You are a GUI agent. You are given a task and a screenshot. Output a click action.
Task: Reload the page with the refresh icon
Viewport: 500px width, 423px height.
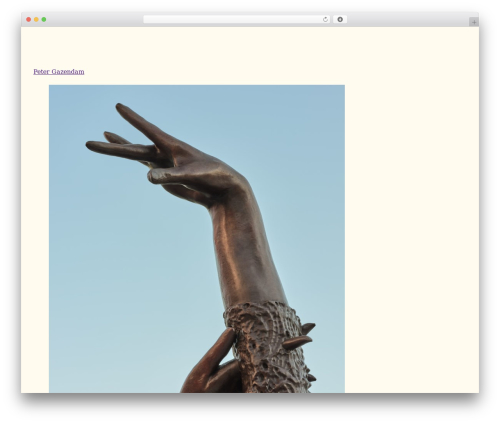click(x=325, y=20)
